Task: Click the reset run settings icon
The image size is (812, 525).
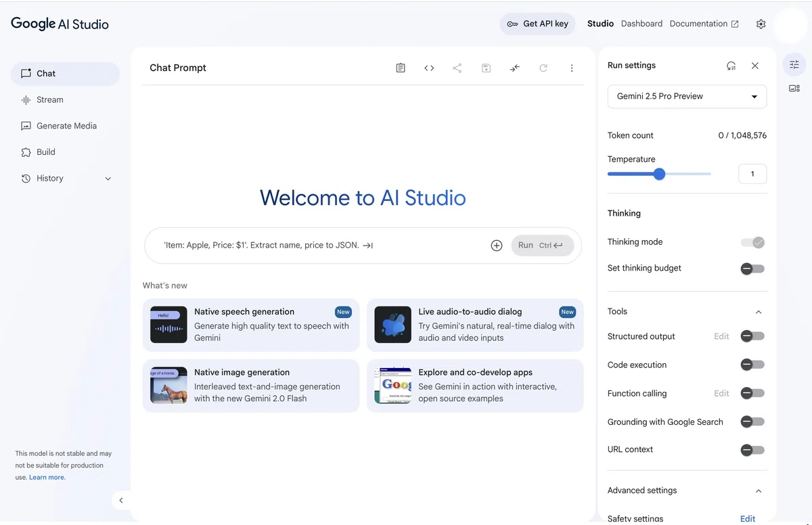Action: coord(731,66)
